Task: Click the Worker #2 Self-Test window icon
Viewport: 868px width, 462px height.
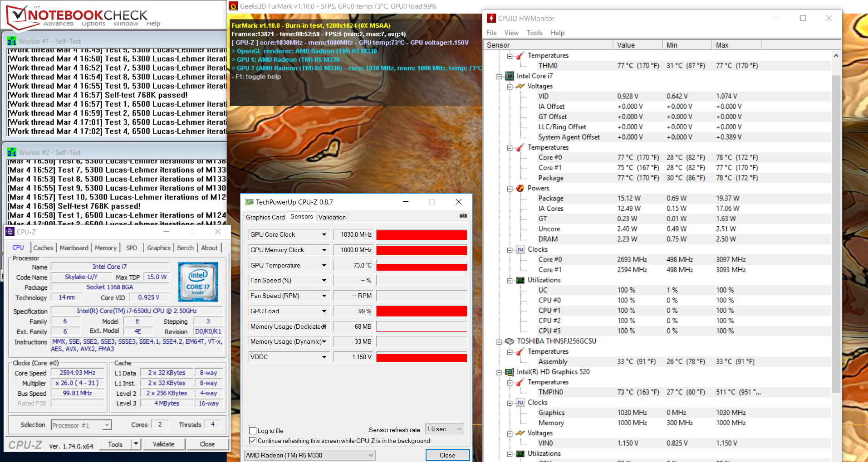Action: [x=11, y=152]
